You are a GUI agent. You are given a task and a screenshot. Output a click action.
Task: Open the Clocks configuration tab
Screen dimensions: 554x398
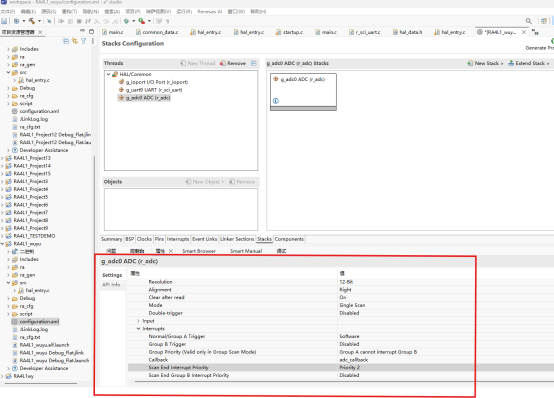(144, 239)
